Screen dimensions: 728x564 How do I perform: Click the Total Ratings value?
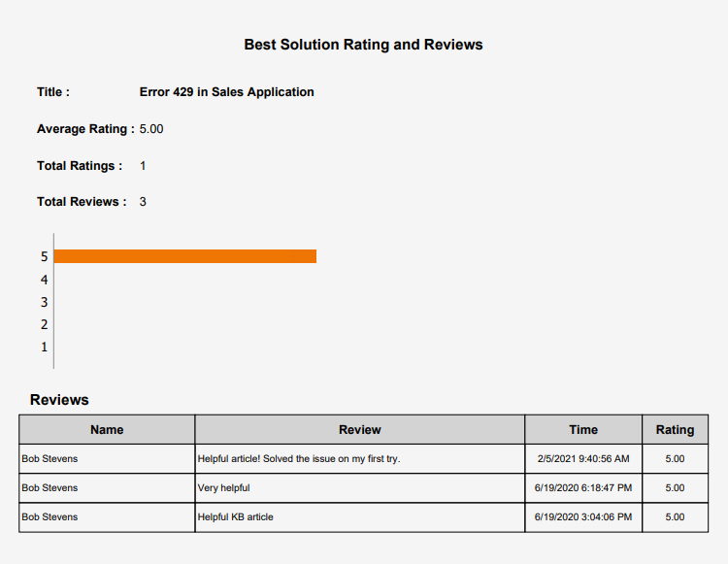pyautogui.click(x=143, y=166)
